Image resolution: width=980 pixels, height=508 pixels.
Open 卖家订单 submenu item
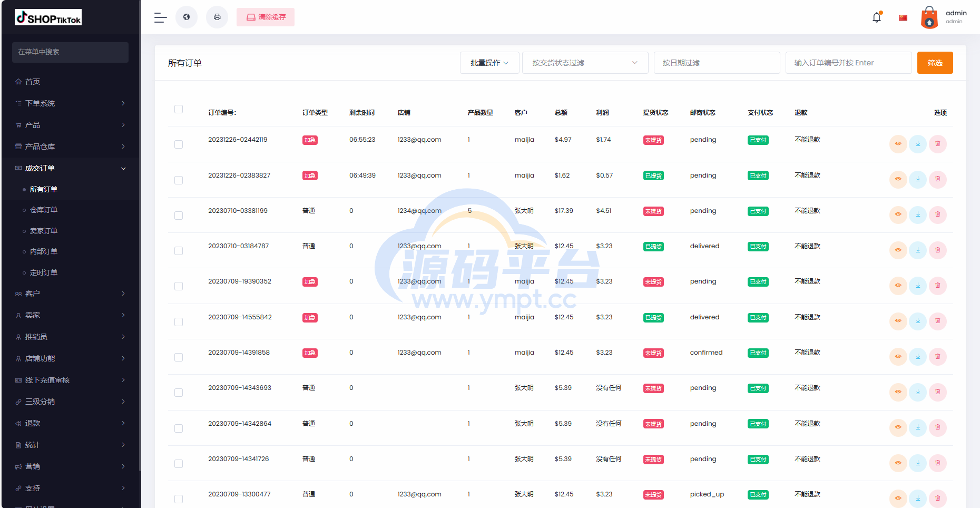(44, 231)
